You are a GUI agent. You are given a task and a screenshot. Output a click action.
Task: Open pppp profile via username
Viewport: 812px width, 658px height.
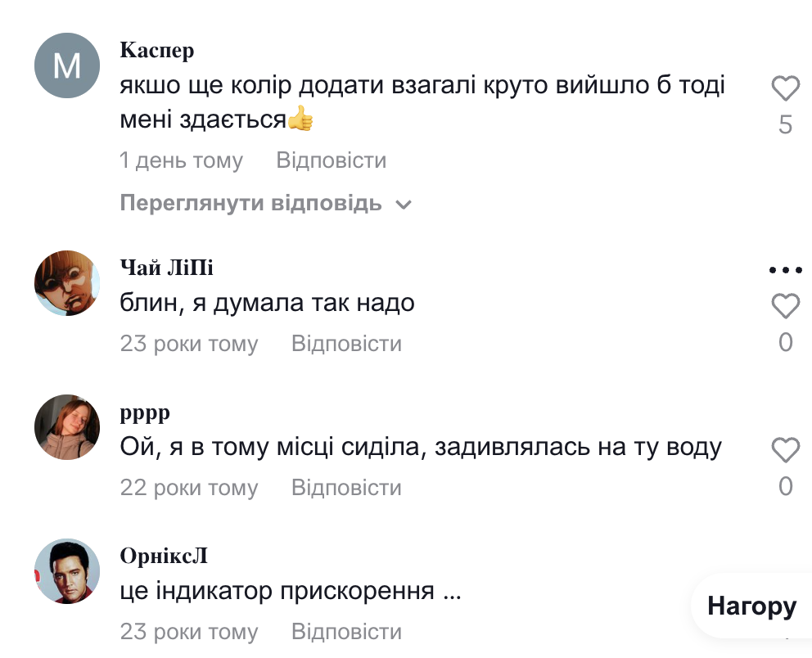(144, 412)
